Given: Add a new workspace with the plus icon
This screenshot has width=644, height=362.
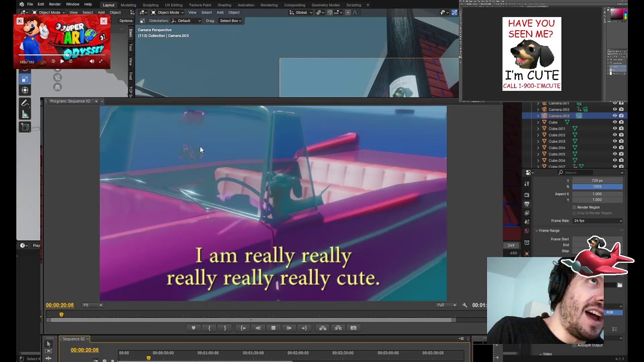Looking at the screenshot, I should 368,5.
